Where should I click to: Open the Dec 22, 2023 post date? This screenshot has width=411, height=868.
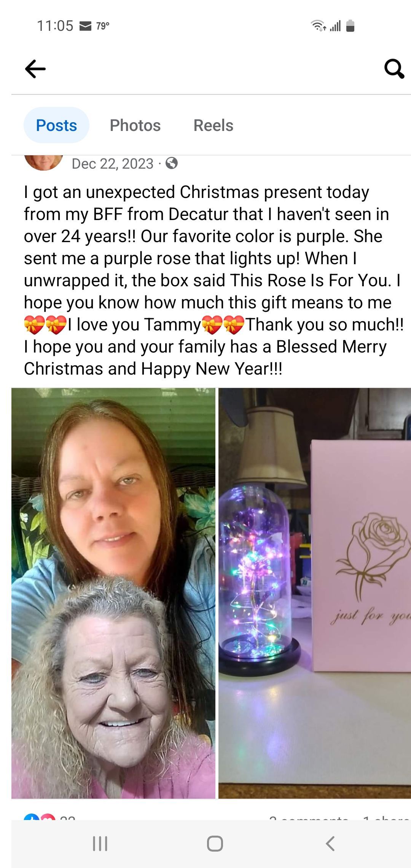113,164
